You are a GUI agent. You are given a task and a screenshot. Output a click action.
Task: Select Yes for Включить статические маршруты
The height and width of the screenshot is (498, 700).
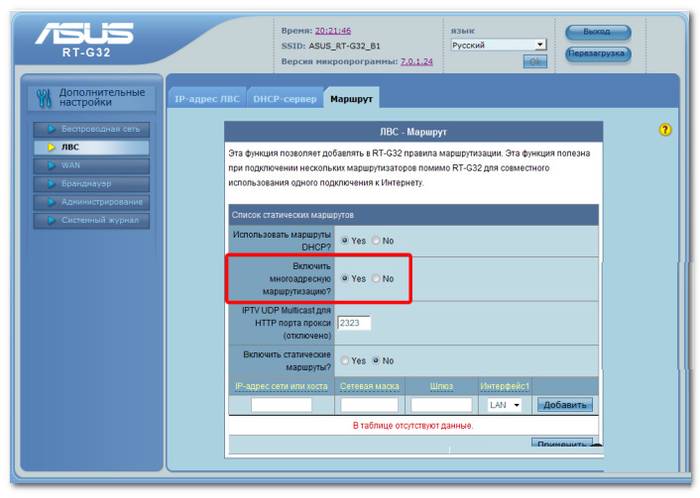345,361
